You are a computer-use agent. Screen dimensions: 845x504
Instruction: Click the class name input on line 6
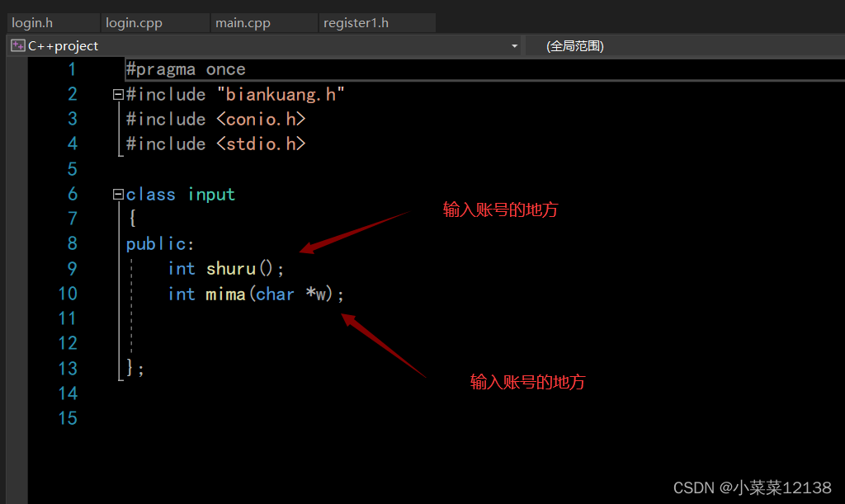click(211, 194)
